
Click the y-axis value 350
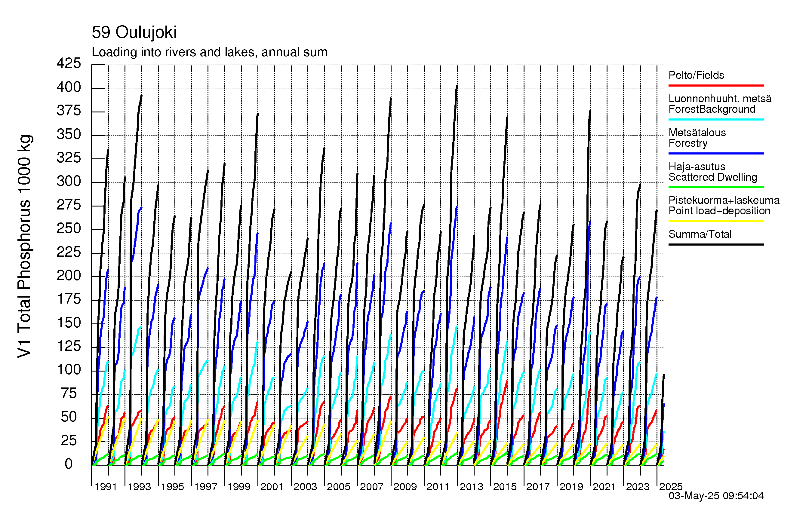click(x=69, y=134)
